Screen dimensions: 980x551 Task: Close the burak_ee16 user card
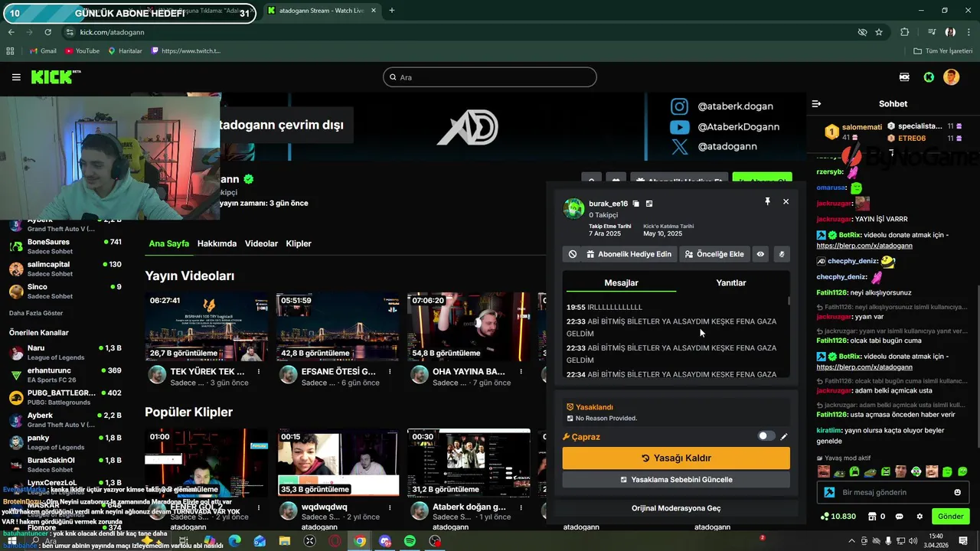tap(786, 201)
